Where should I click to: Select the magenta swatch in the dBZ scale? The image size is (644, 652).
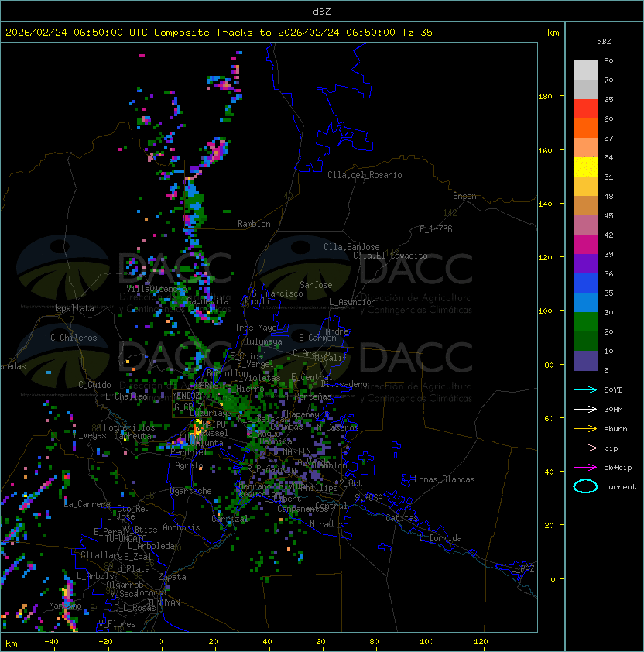585,245
